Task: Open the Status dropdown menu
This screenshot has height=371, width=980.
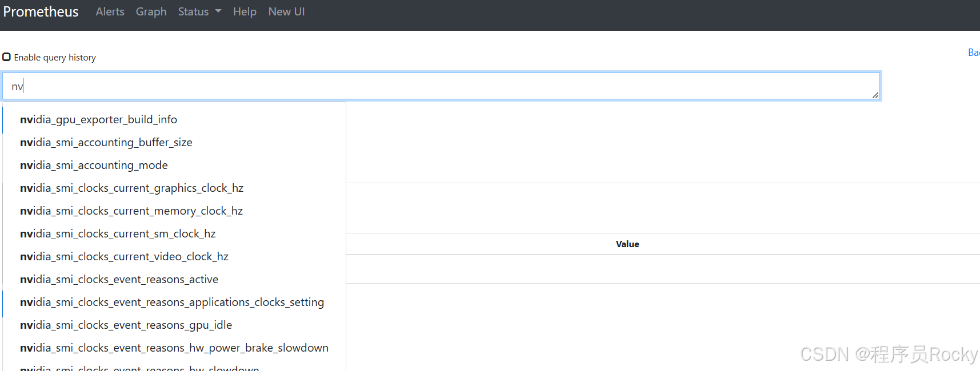Action: click(x=199, y=11)
